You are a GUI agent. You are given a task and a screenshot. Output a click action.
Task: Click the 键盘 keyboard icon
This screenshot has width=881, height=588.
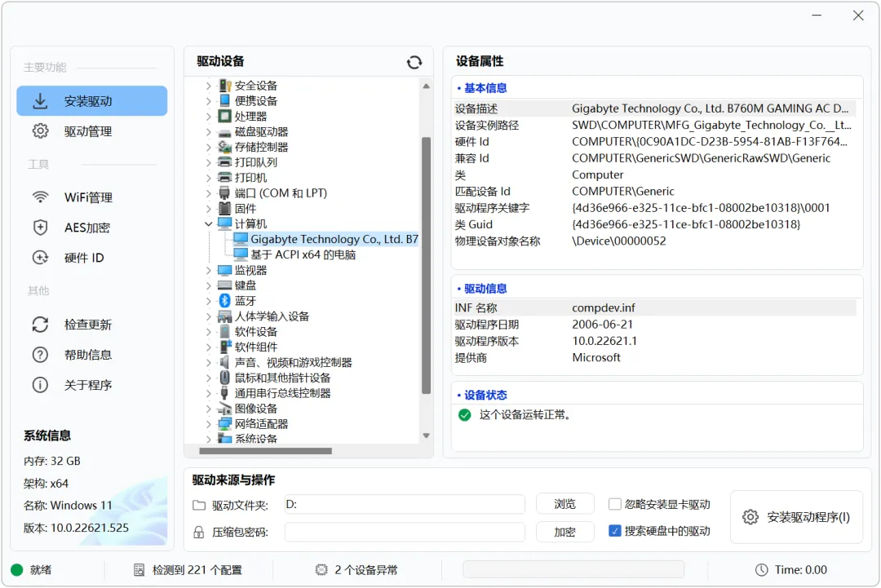coord(225,285)
